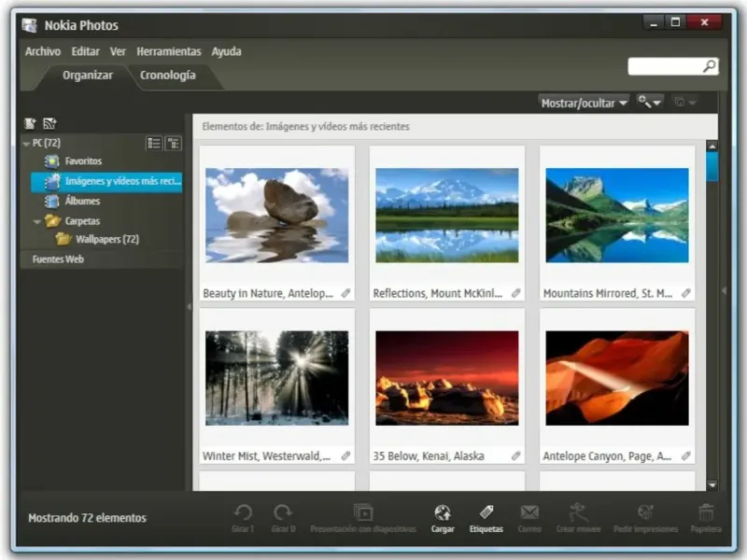Open Fuentes Web section
The width and height of the screenshot is (747, 560).
coord(58,259)
